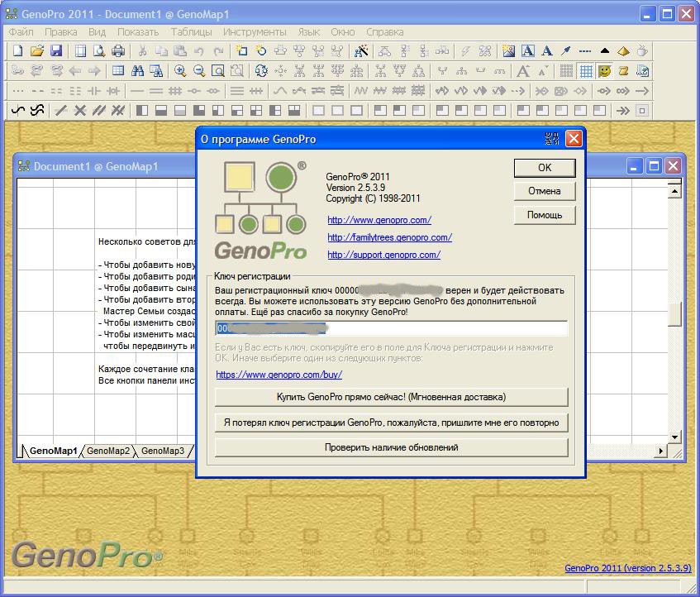Screen dimensions: 700x597
Task: Zoom in with the plus magnifier icon
Action: [180, 70]
